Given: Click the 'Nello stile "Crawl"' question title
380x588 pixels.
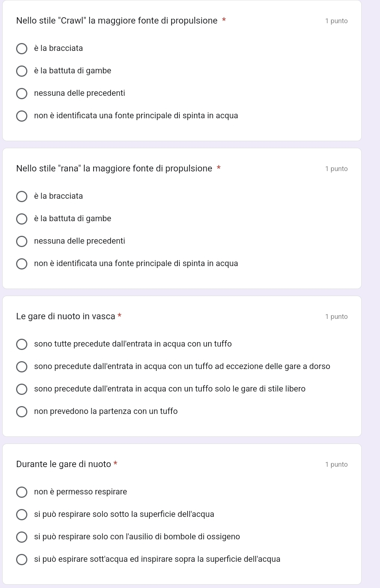Looking at the screenshot, I should coord(117,21).
